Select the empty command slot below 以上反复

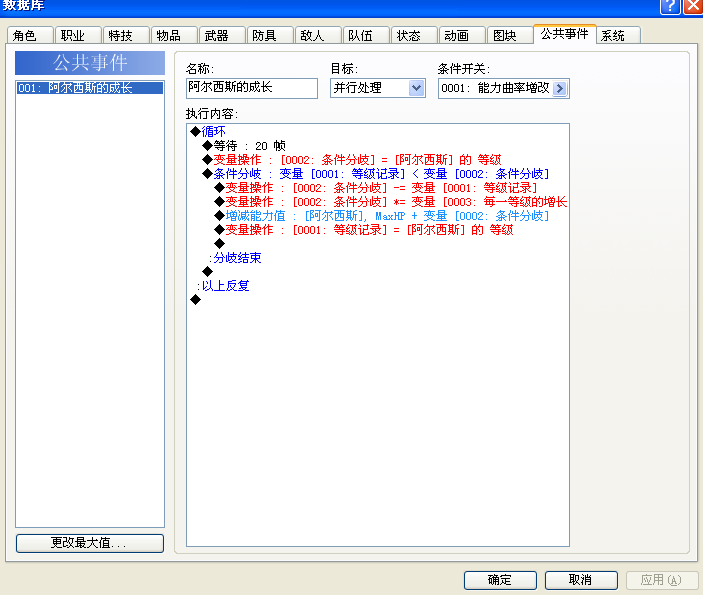click(195, 300)
